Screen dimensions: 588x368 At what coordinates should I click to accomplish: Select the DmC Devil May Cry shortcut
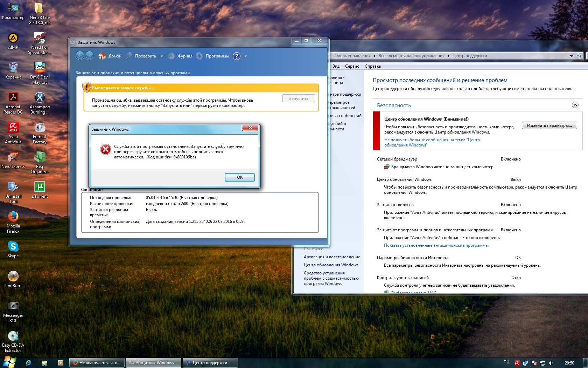pyautogui.click(x=40, y=73)
